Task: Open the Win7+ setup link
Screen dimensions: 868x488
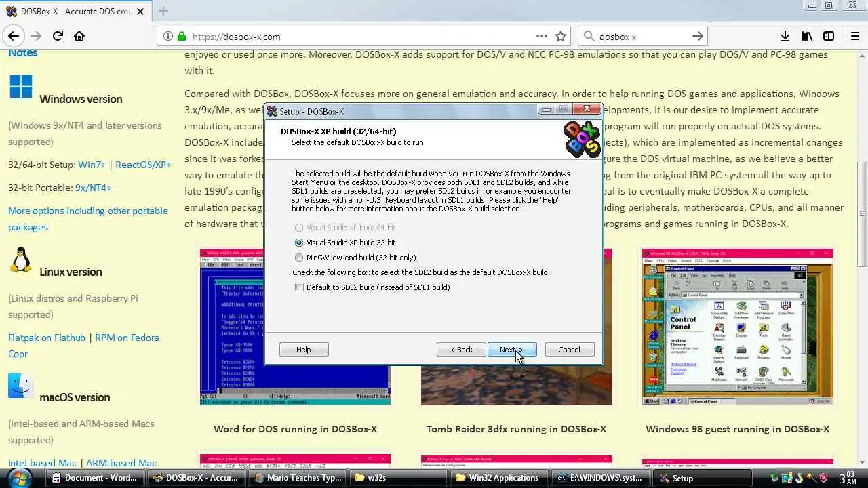Action: pyautogui.click(x=92, y=165)
